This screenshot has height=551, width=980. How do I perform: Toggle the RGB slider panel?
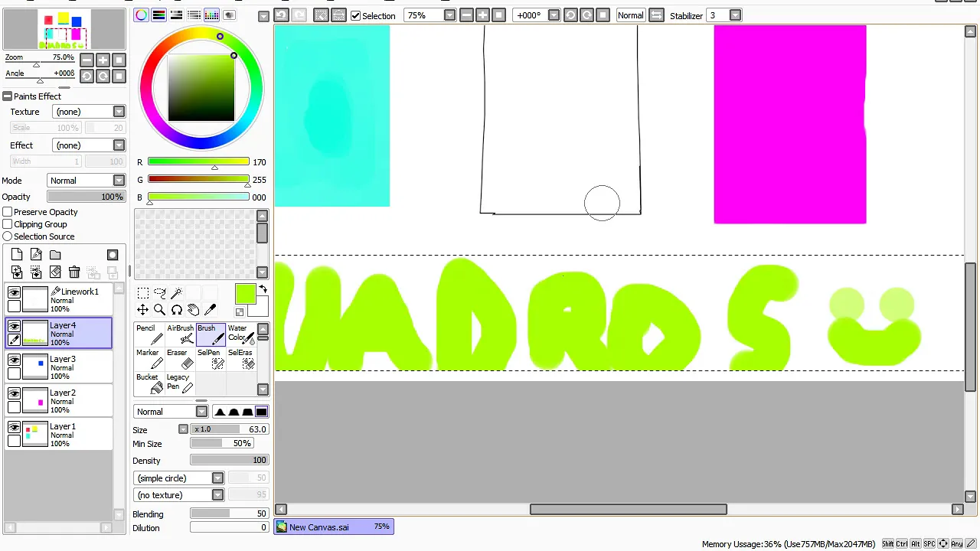click(x=159, y=15)
